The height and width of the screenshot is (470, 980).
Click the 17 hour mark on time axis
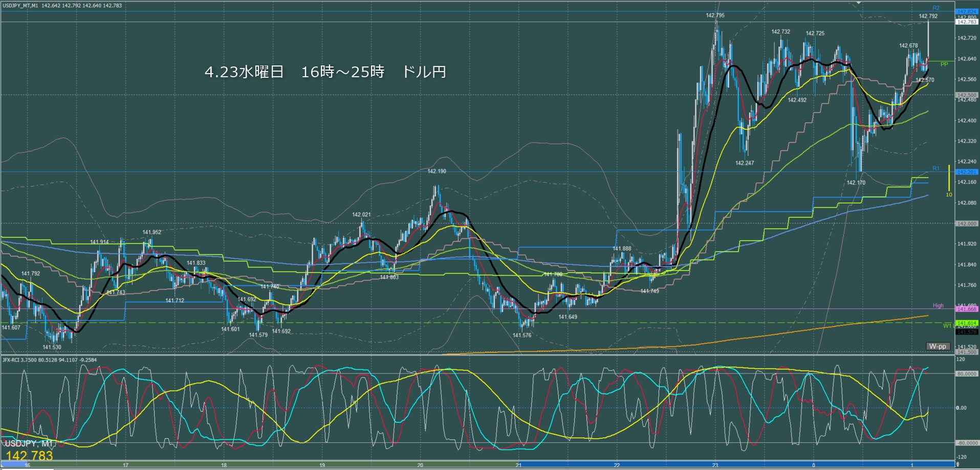click(x=125, y=465)
